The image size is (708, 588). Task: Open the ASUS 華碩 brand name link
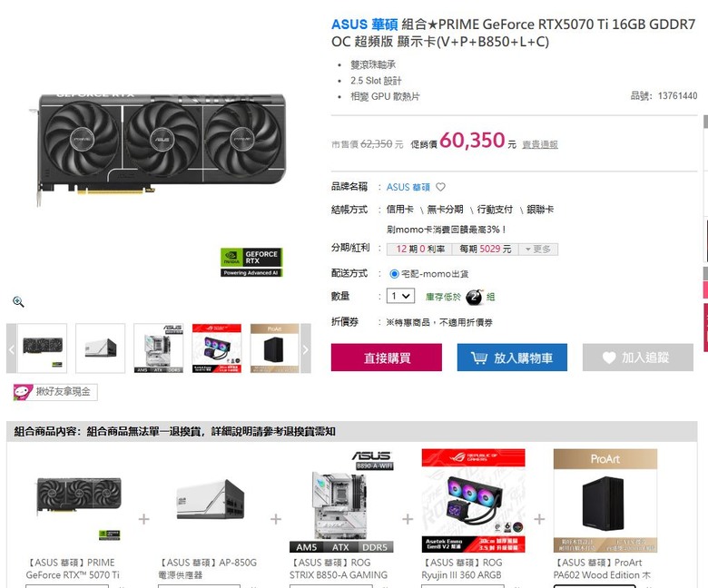coord(408,187)
